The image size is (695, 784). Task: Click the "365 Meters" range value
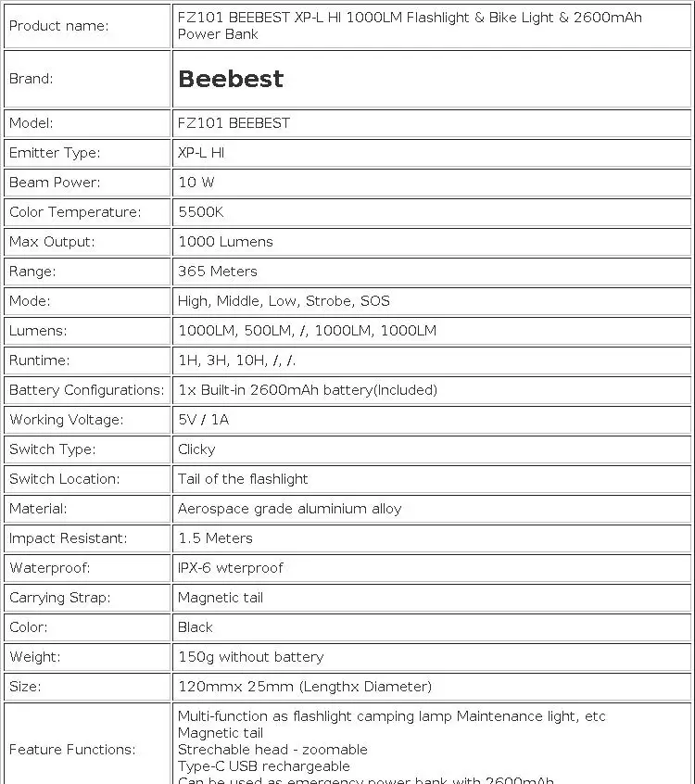point(217,272)
